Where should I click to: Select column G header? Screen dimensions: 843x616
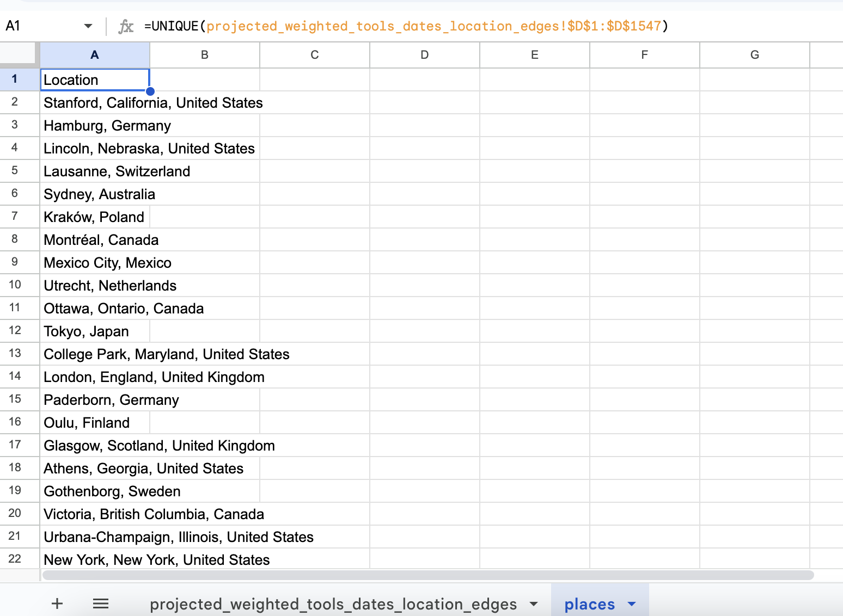pyautogui.click(x=754, y=55)
